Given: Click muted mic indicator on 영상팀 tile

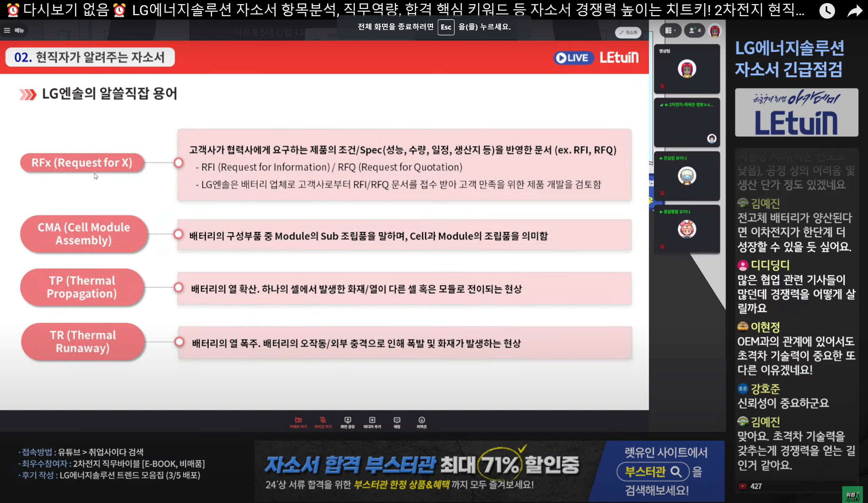Looking at the screenshot, I should pyautogui.click(x=662, y=86).
